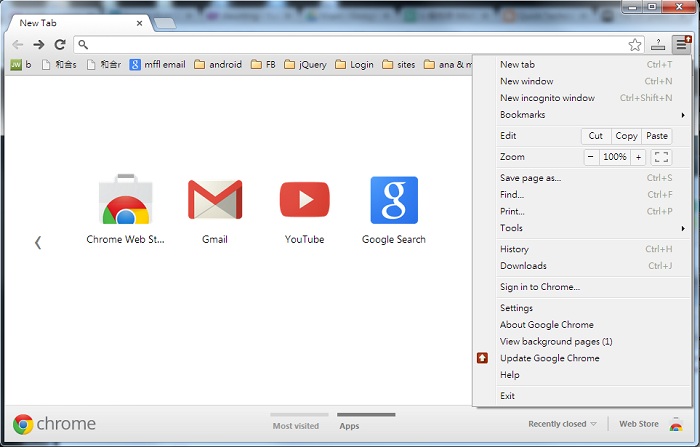This screenshot has width=700, height=447.
Task: Choose New tab from the menu
Action: (593, 65)
